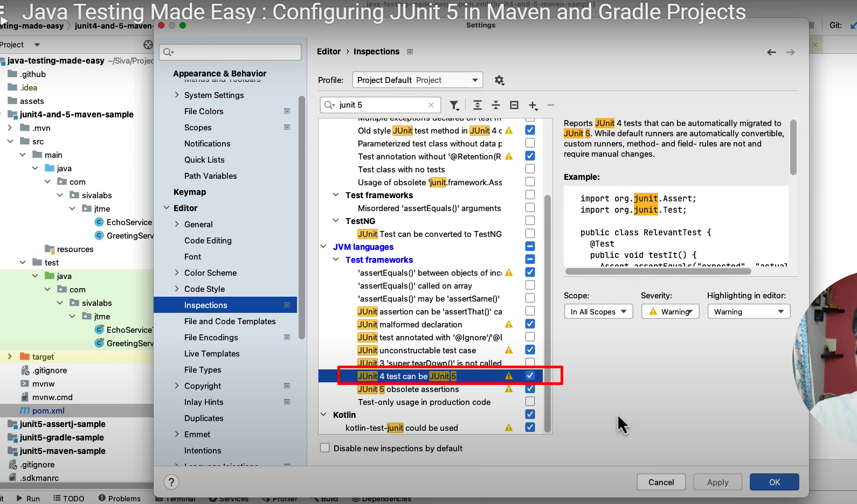Click the project-level icon beside File Colors
Viewport: 857px width, 504px height.
click(287, 111)
